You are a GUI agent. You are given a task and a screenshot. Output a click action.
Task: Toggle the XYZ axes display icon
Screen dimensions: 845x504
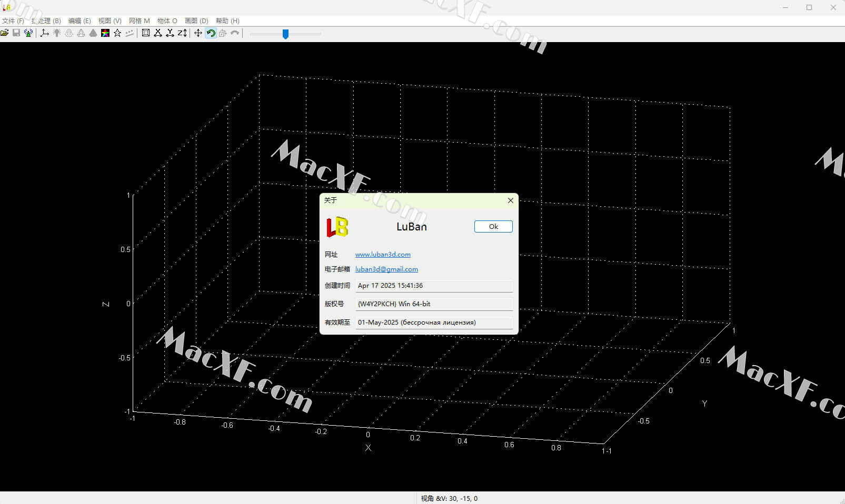pyautogui.click(x=44, y=33)
